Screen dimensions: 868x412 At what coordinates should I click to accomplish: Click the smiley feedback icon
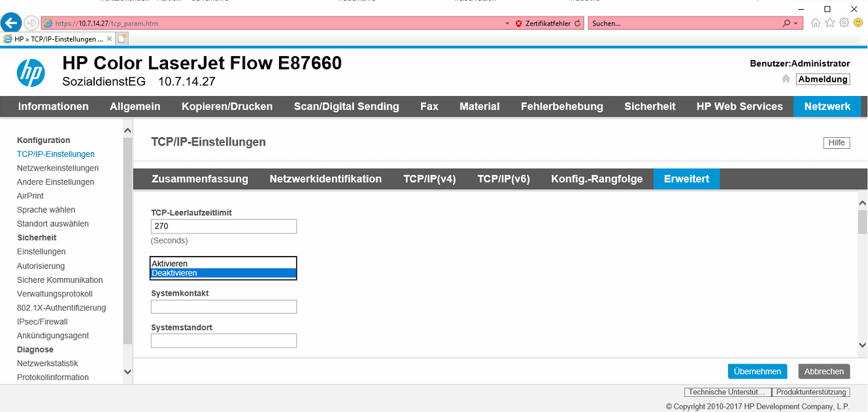coord(858,23)
